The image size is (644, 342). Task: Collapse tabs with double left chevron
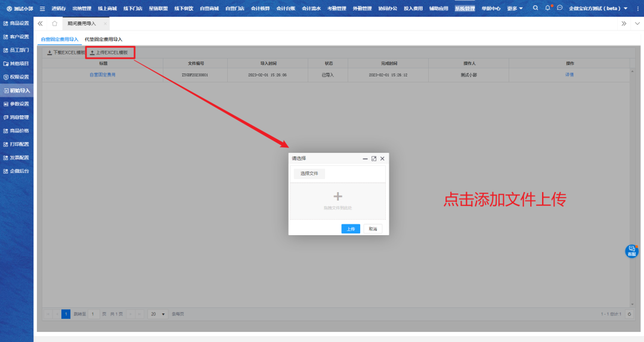(40, 23)
